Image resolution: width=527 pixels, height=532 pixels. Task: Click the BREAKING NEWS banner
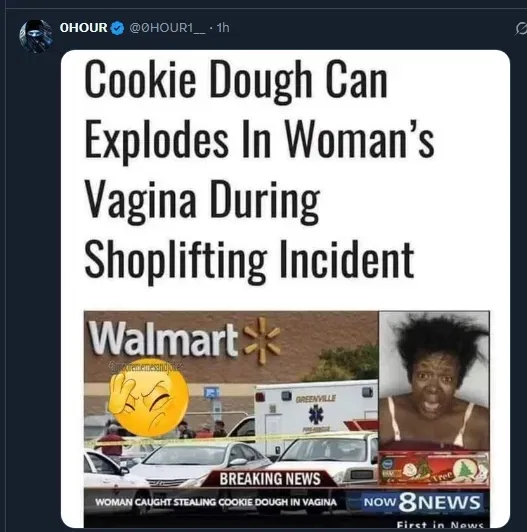(270, 479)
